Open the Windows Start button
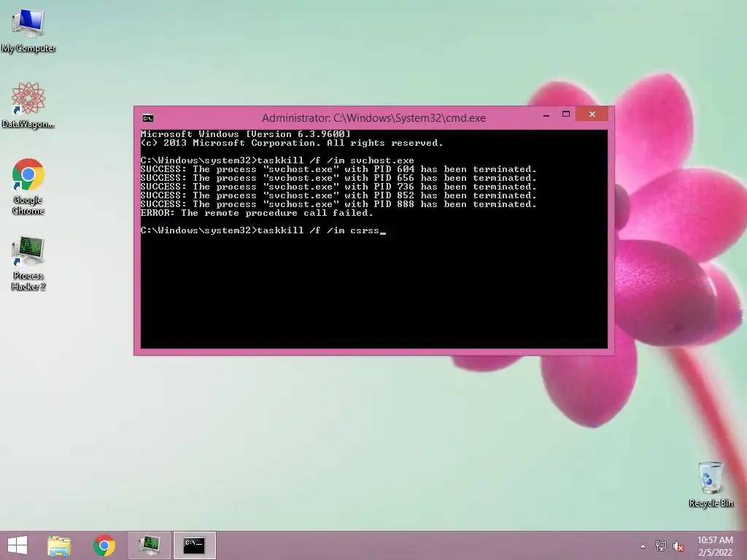Image resolution: width=747 pixels, height=560 pixels. click(18, 545)
